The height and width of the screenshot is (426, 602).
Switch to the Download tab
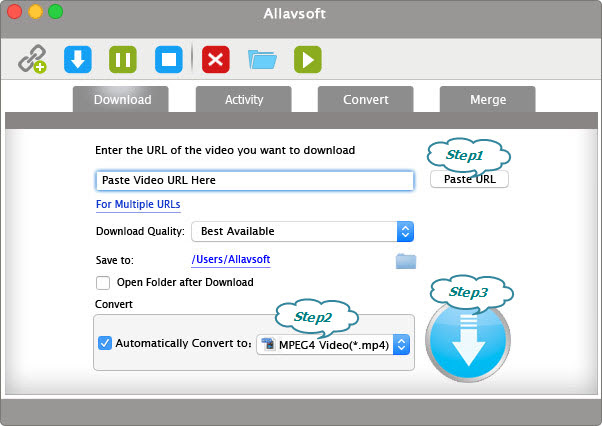point(121,99)
